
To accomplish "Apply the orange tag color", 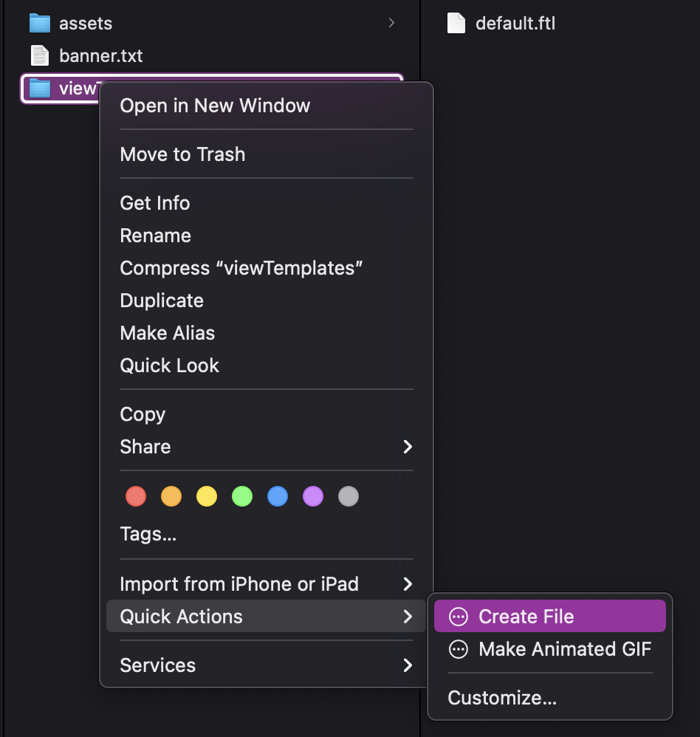I will 171,496.
